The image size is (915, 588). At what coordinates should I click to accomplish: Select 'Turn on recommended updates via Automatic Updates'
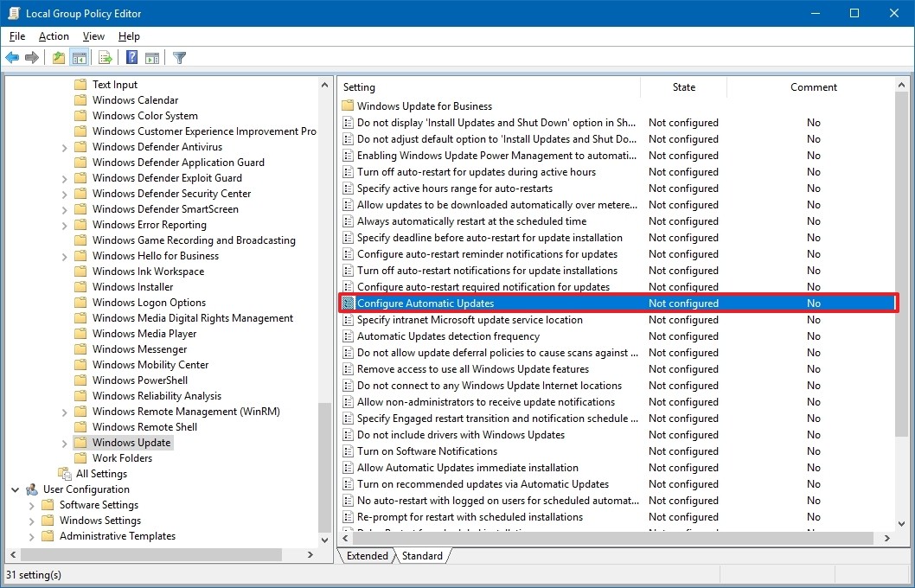tap(483, 484)
